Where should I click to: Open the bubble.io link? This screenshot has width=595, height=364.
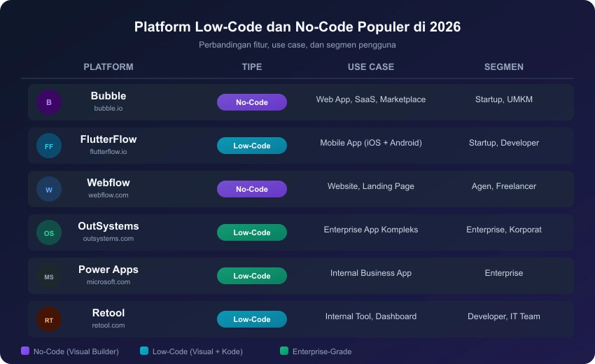point(108,108)
